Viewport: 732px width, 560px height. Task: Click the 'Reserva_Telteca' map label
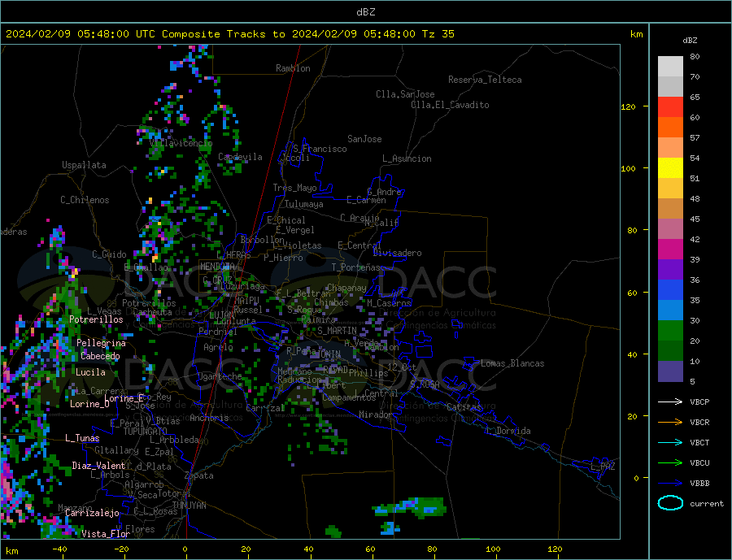(x=485, y=80)
